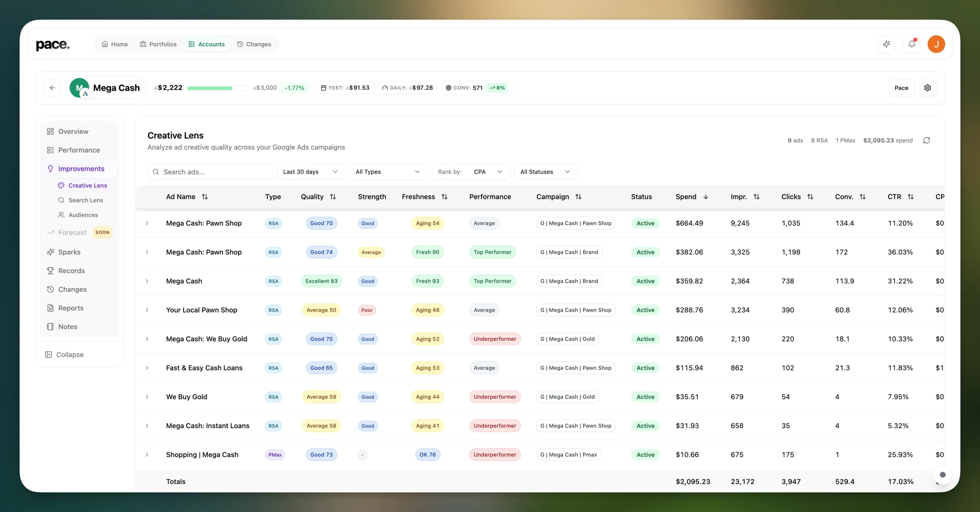The image size is (980, 512).
Task: Click the G | Mega Cash | Pmax campaign tag
Action: point(568,455)
